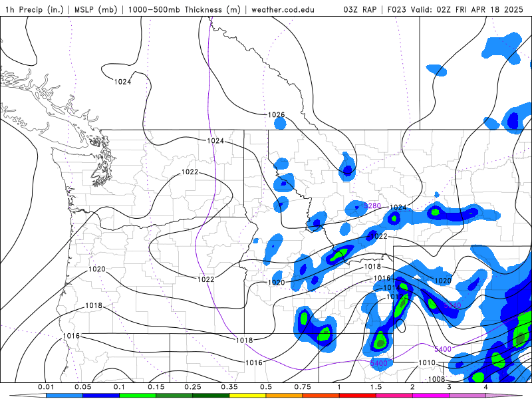Screen dimensions: 532x399
Task: Click the "03Z RAP" model run label
Action: pos(360,9)
